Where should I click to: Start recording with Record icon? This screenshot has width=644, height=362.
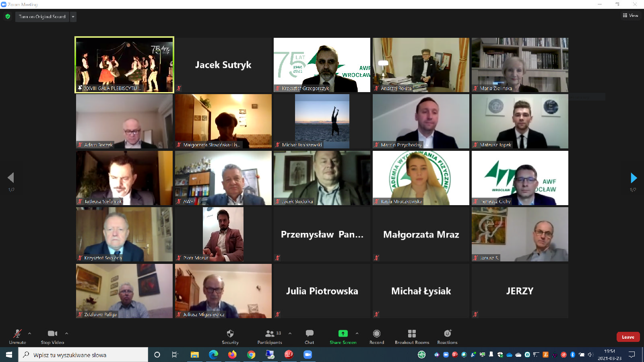click(376, 334)
